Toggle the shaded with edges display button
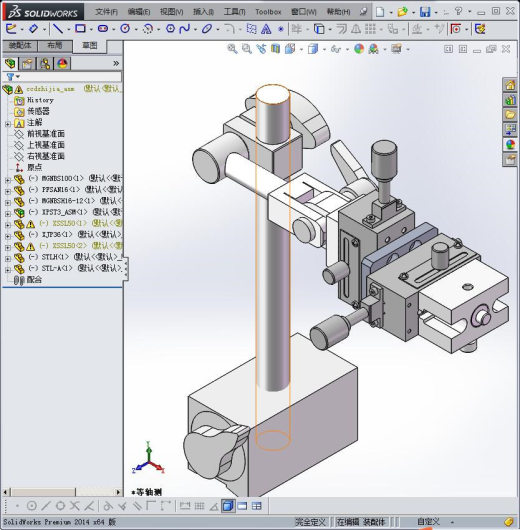520x530 pixels. pos(228,506)
